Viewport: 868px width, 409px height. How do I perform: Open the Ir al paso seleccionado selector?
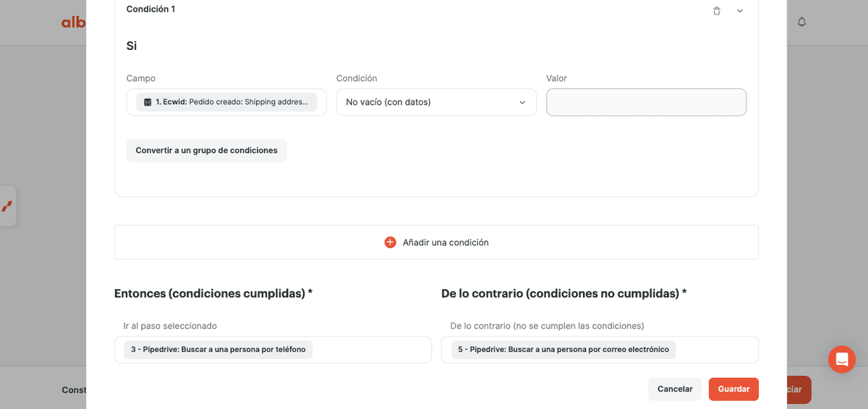click(273, 350)
